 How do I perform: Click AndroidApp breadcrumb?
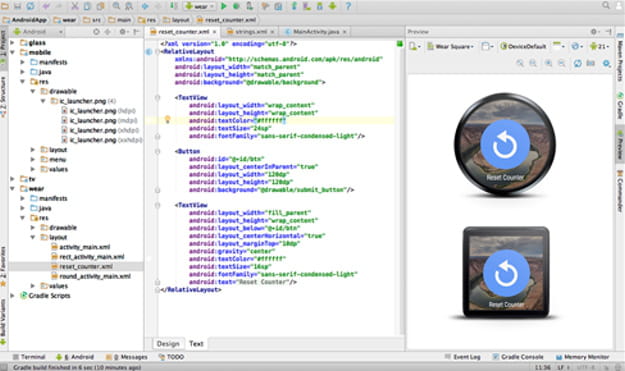pyautogui.click(x=25, y=20)
